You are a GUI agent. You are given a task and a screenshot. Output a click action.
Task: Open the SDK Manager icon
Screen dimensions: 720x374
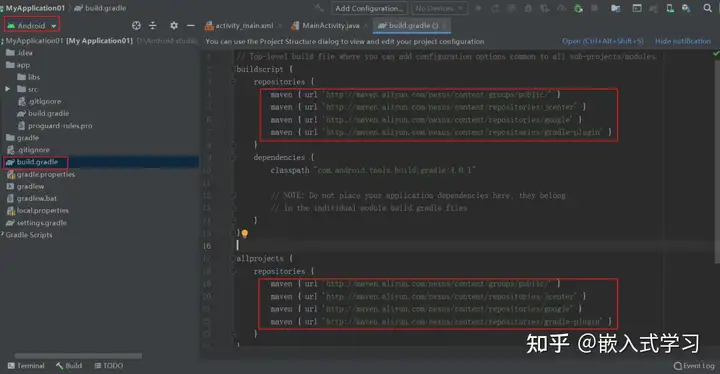coord(686,8)
